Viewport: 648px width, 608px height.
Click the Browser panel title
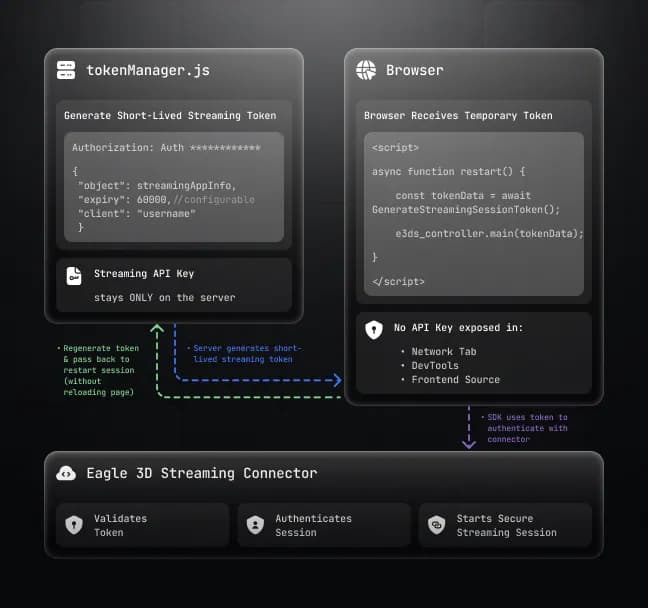point(415,70)
